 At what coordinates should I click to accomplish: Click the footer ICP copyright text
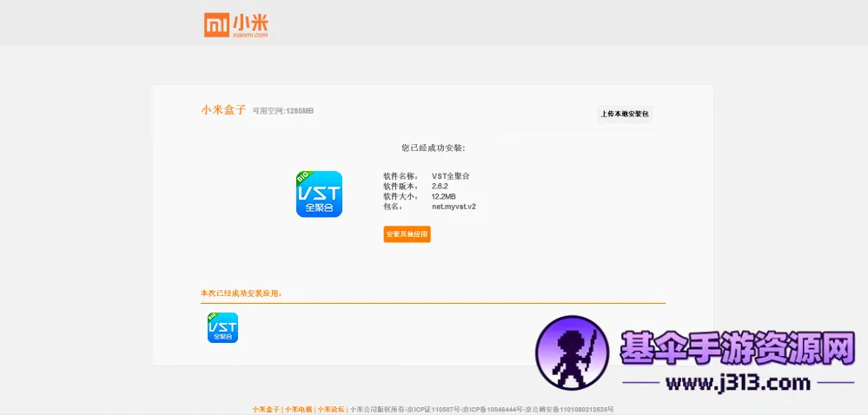(481, 410)
